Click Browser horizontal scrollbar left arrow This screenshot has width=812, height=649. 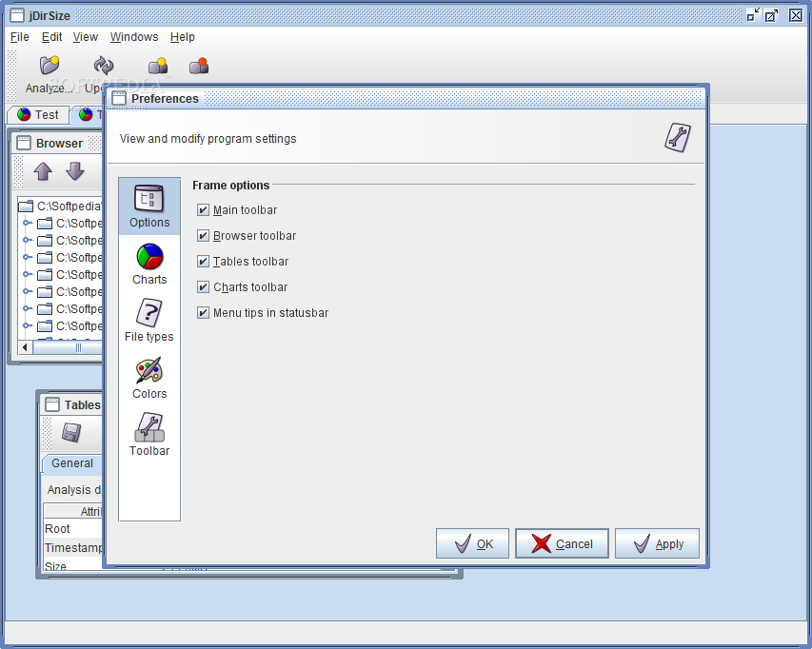[x=25, y=347]
